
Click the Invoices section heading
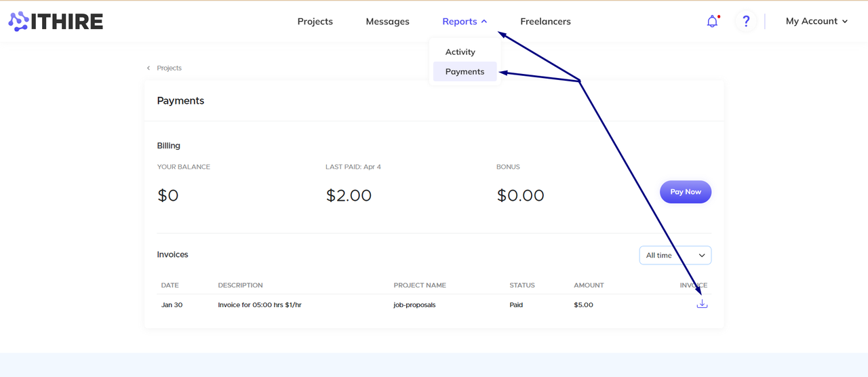pyautogui.click(x=173, y=255)
